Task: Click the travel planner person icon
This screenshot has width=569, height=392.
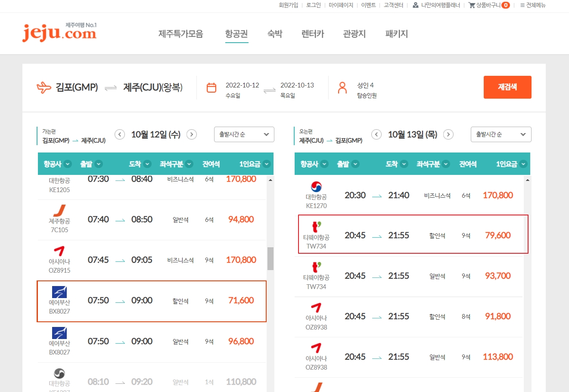Action: [x=415, y=5]
